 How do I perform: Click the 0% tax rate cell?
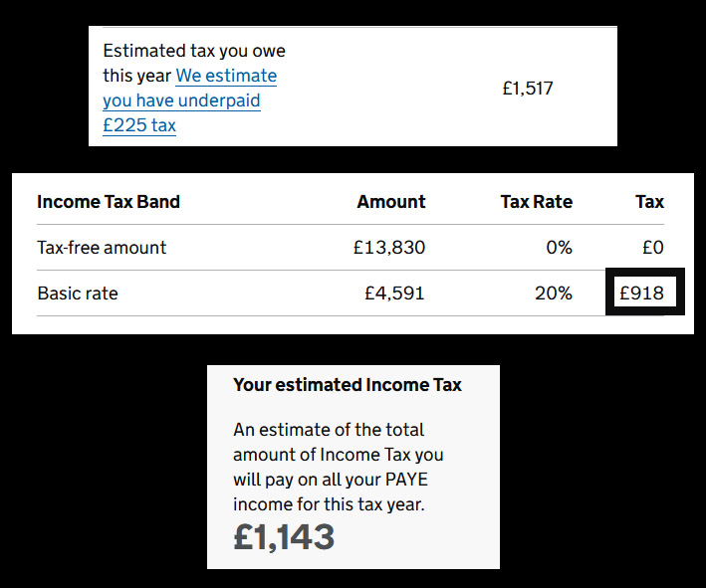559,248
